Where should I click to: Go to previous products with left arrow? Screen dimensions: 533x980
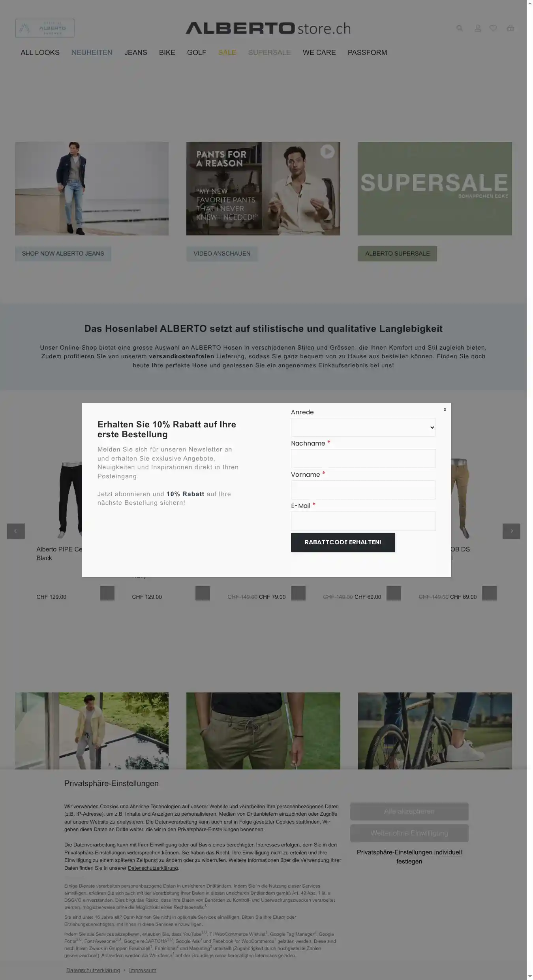(16, 531)
